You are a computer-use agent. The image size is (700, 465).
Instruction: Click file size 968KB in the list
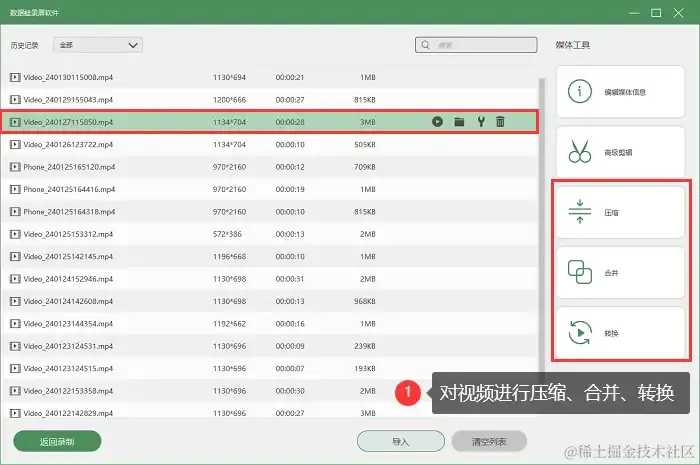(x=365, y=301)
